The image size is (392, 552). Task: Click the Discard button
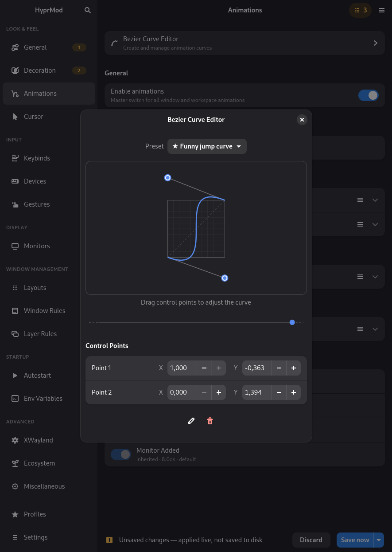[311, 540]
